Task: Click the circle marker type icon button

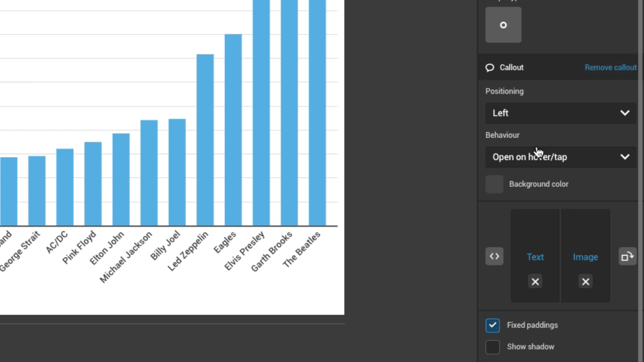Action: click(503, 25)
